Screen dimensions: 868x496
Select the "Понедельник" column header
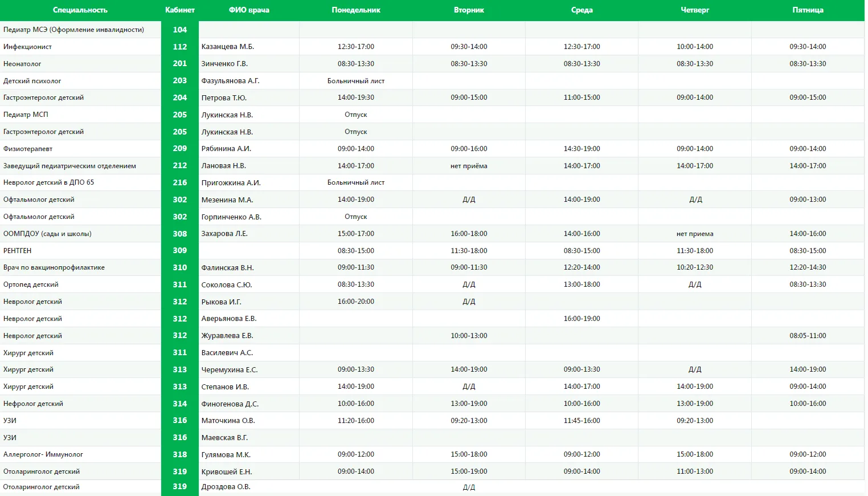click(356, 10)
